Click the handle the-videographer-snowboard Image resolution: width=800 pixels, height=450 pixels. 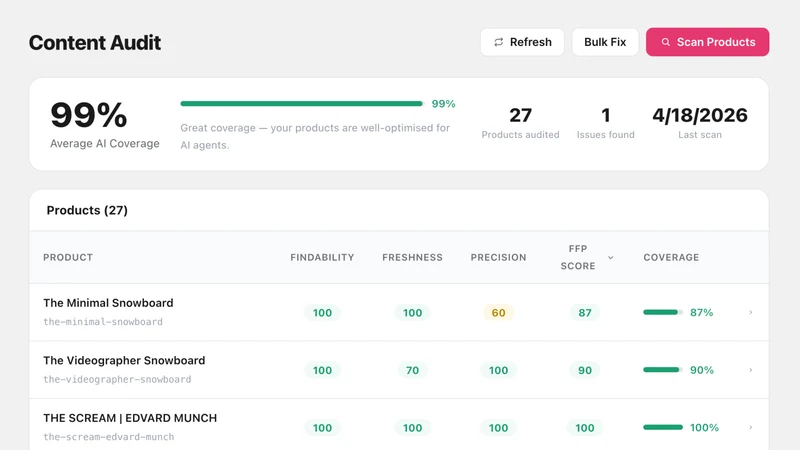click(117, 380)
